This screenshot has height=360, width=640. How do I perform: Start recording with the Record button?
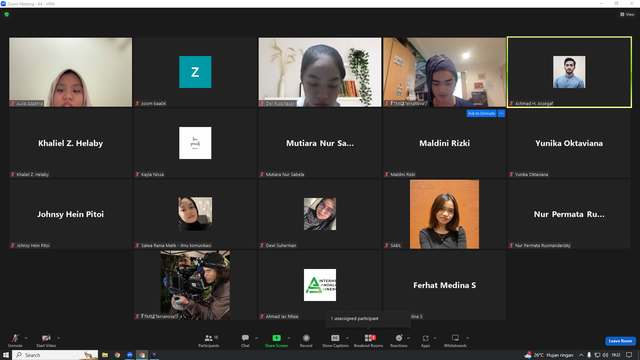(x=306, y=340)
